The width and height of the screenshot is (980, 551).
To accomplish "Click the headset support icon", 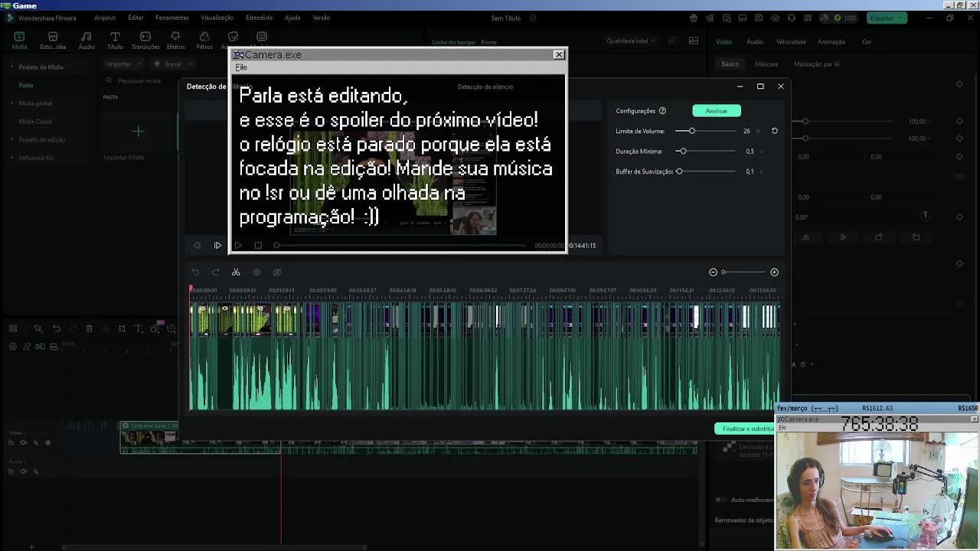I will pos(791,18).
